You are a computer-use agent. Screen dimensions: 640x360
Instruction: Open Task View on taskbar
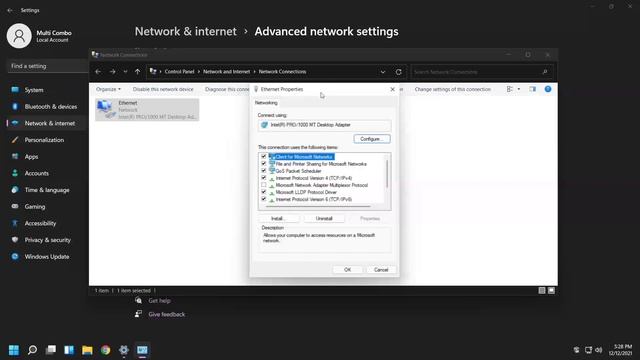(51, 350)
